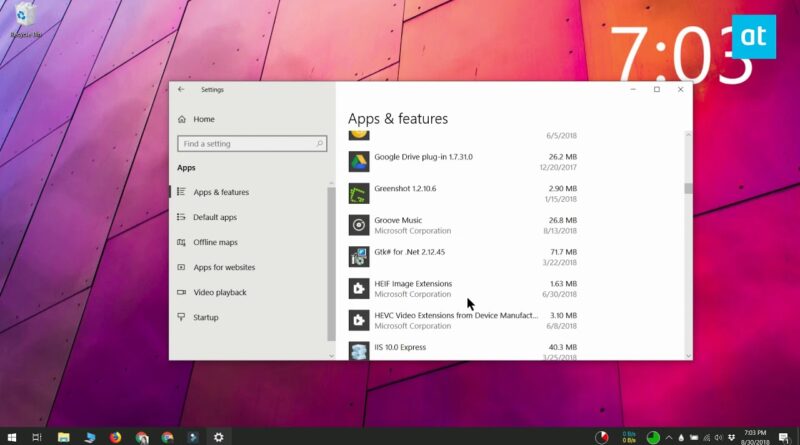The width and height of the screenshot is (800, 445).
Task: Open the Recycle Bin desktop icon
Action: (x=26, y=20)
